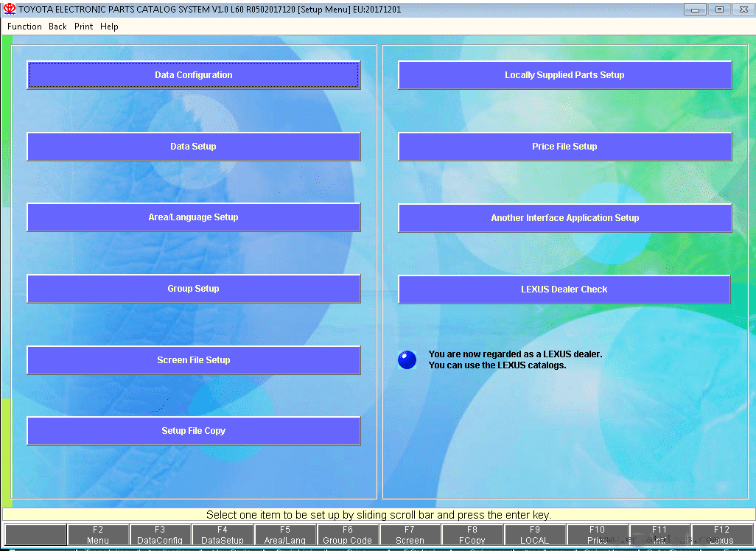Click the blue sphere LEXUS dealer indicator
Image resolution: width=756 pixels, height=551 pixels.
tap(407, 359)
